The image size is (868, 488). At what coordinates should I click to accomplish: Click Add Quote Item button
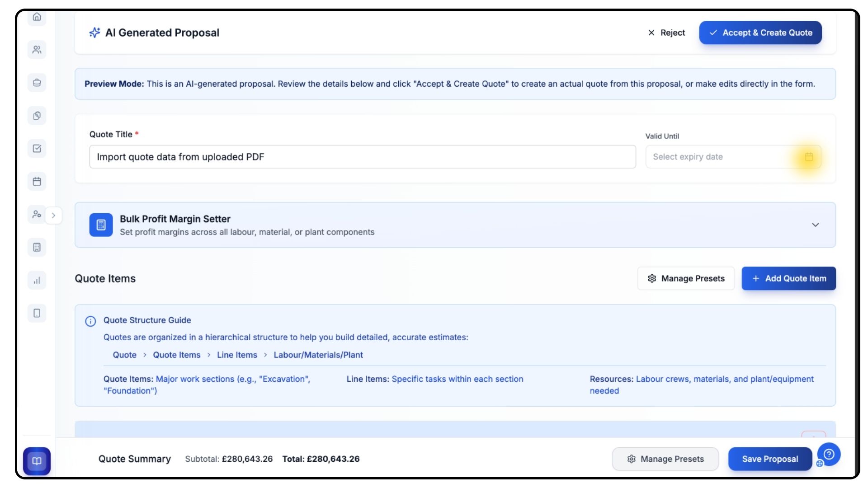(x=788, y=278)
